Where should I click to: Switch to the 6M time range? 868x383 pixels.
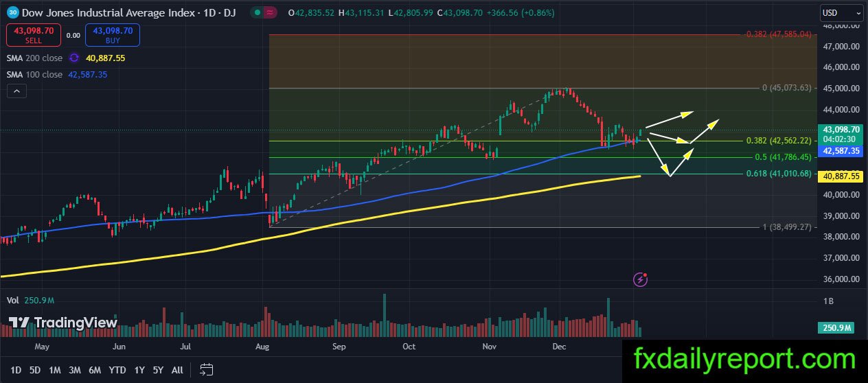click(95, 370)
